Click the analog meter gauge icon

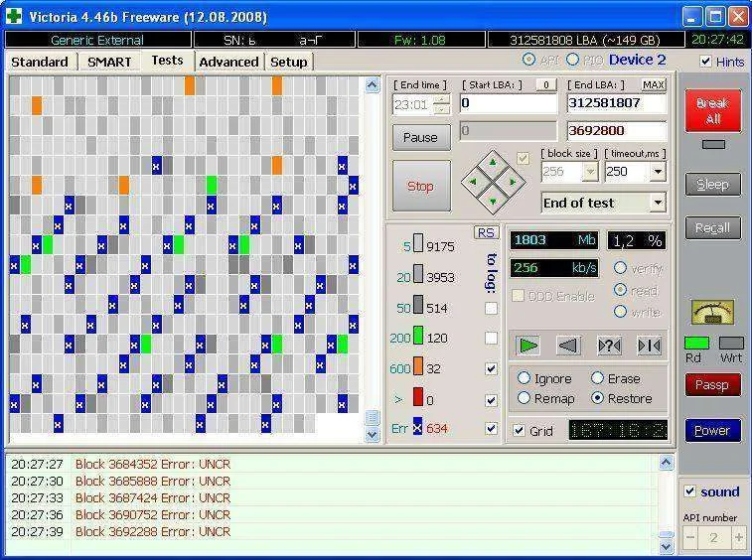coord(712,312)
